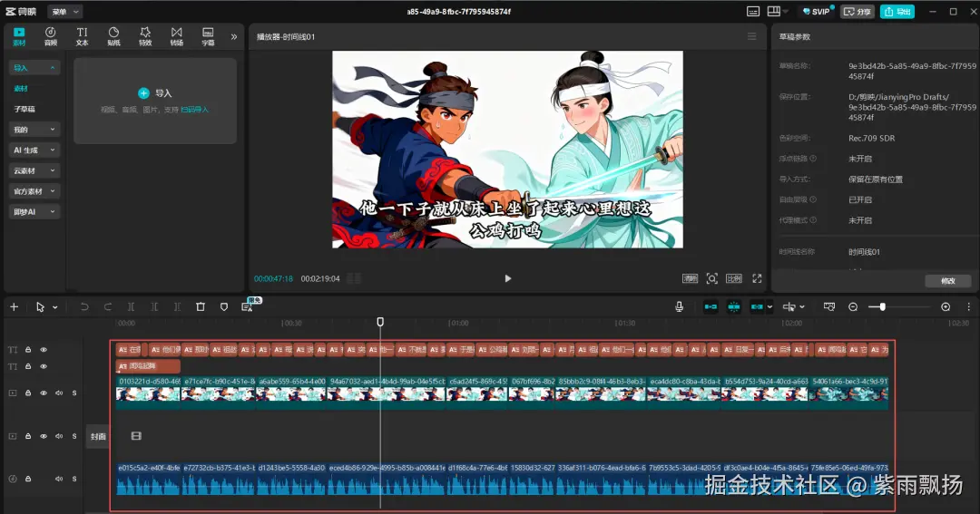980x514 pixels.
Task: Lock the audio track
Action: coord(28,479)
